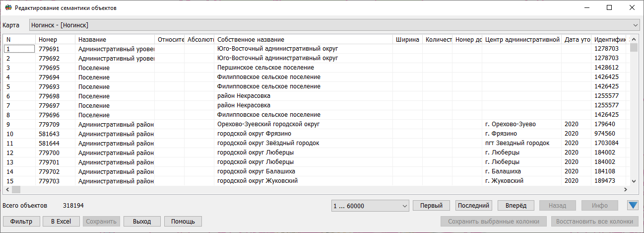This screenshot has width=644, height=233.
Task: Export table with В Excel button
Action: [x=62, y=222]
